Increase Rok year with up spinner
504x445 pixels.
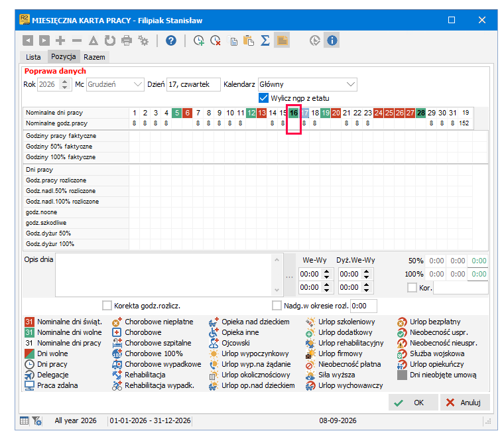pos(65,82)
